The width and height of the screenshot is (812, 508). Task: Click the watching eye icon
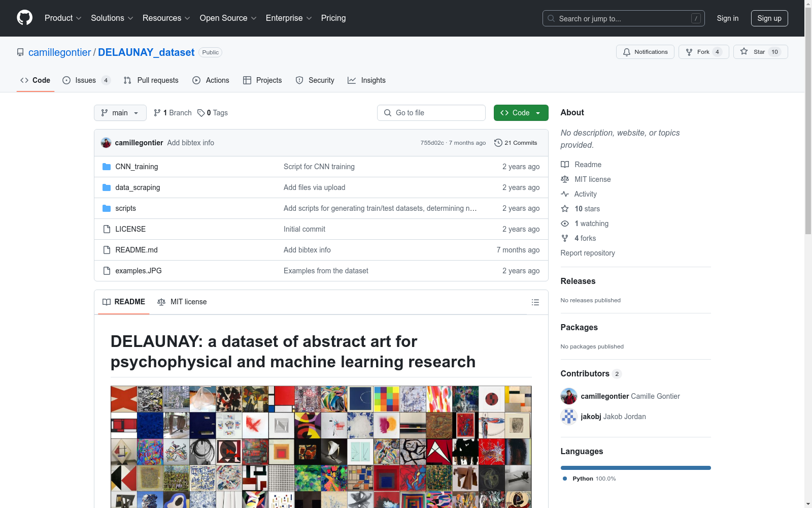pos(565,224)
